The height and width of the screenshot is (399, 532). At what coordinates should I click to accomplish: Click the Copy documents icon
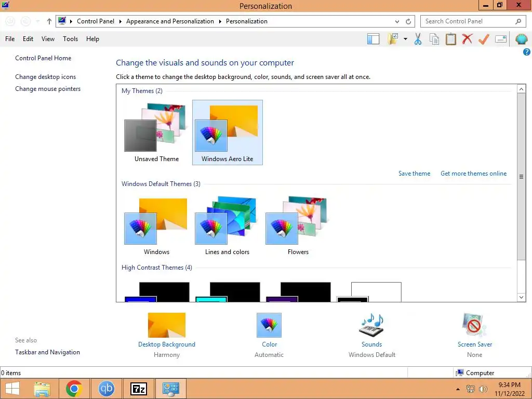pos(434,39)
